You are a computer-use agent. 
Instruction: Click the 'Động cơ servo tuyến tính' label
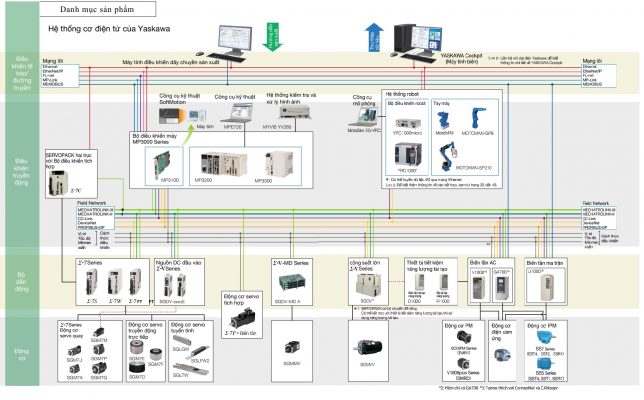(x=188, y=327)
